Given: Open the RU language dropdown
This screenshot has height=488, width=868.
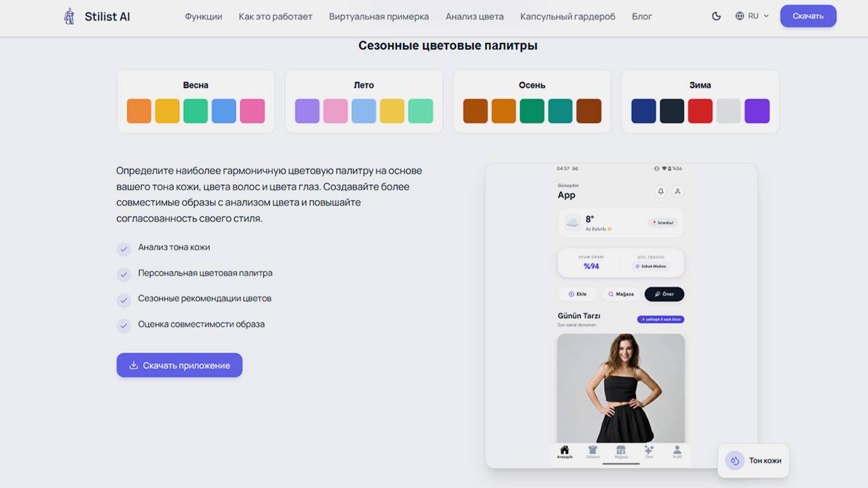Looking at the screenshot, I should (x=752, y=16).
